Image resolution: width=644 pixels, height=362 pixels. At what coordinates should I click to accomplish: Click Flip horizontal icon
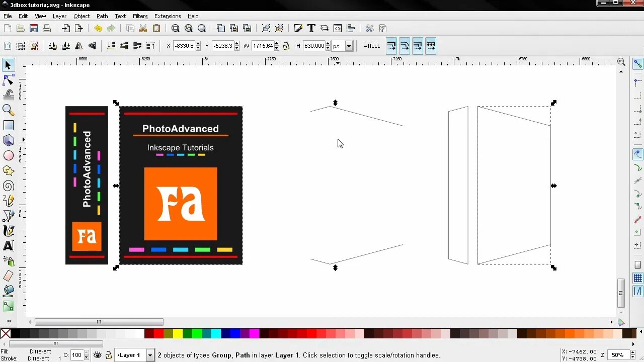[x=79, y=46]
